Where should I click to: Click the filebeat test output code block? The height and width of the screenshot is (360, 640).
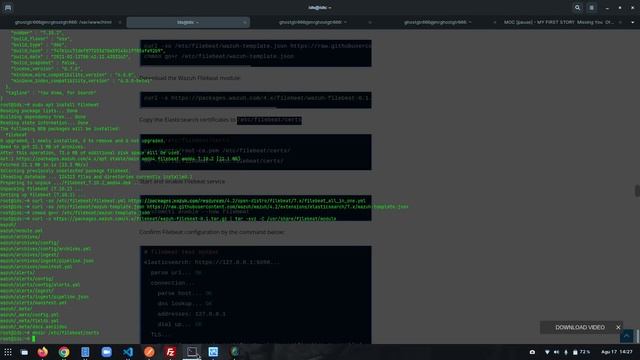coord(256,295)
